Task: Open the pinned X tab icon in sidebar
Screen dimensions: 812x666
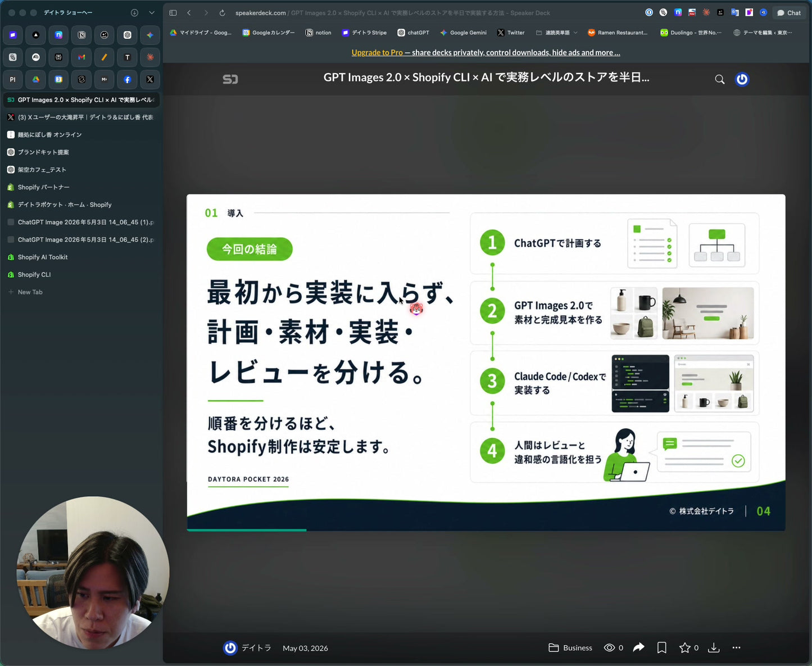Action: (150, 79)
